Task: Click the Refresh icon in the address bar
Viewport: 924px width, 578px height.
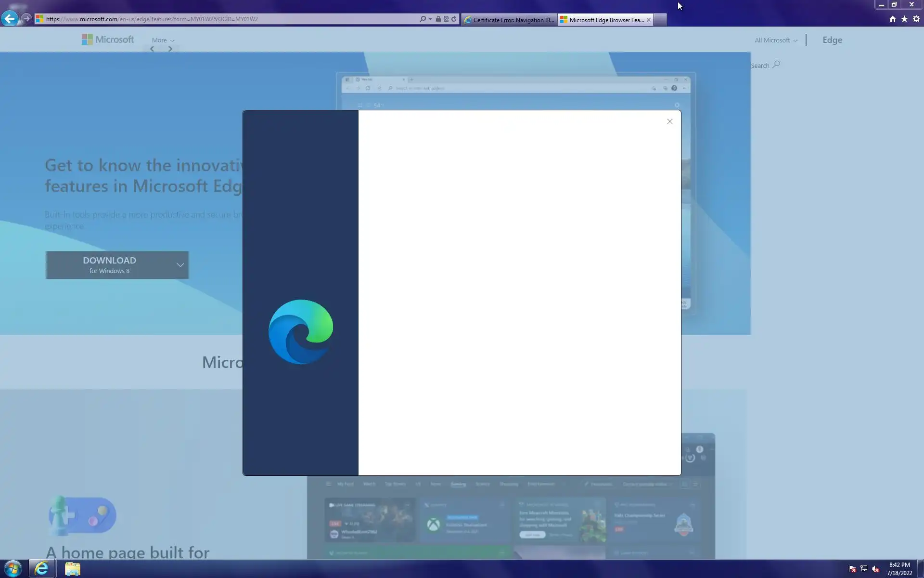Action: coord(454,19)
